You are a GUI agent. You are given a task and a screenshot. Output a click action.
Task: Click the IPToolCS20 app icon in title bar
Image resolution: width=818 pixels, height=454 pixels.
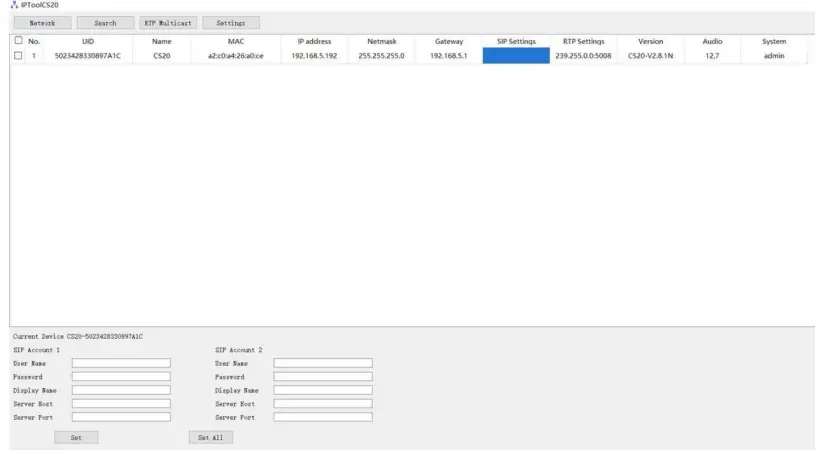pyautogui.click(x=14, y=5)
